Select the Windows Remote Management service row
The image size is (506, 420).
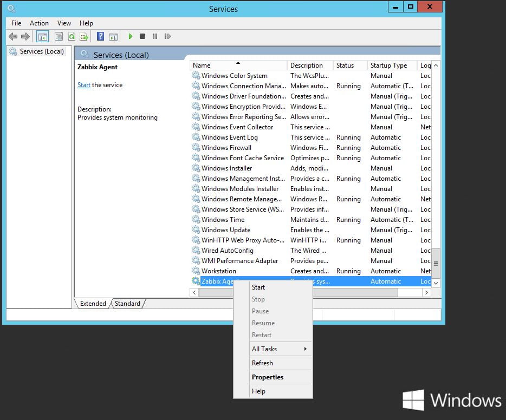pyautogui.click(x=311, y=199)
